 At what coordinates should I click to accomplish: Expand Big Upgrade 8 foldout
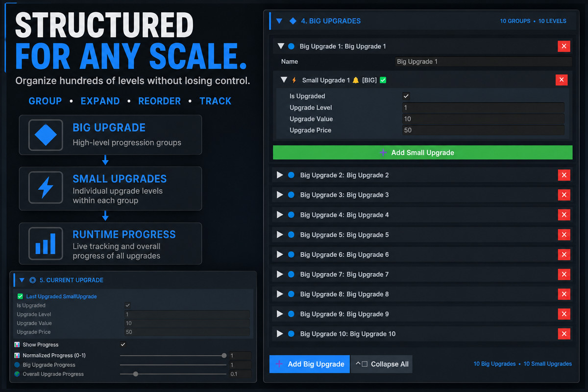pyautogui.click(x=280, y=294)
